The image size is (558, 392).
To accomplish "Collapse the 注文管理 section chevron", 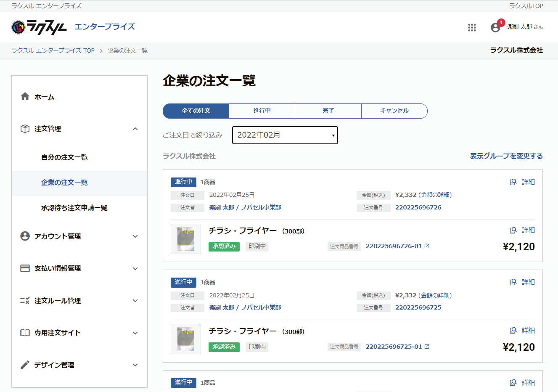I will [135, 129].
